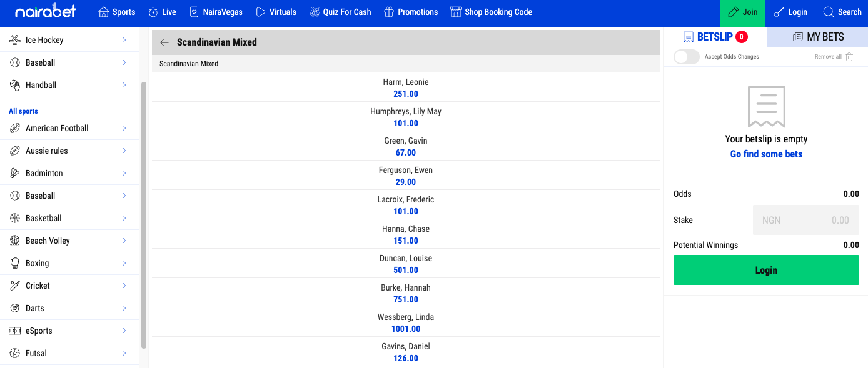Click the Futsal ball icon
868x368 pixels.
point(14,353)
